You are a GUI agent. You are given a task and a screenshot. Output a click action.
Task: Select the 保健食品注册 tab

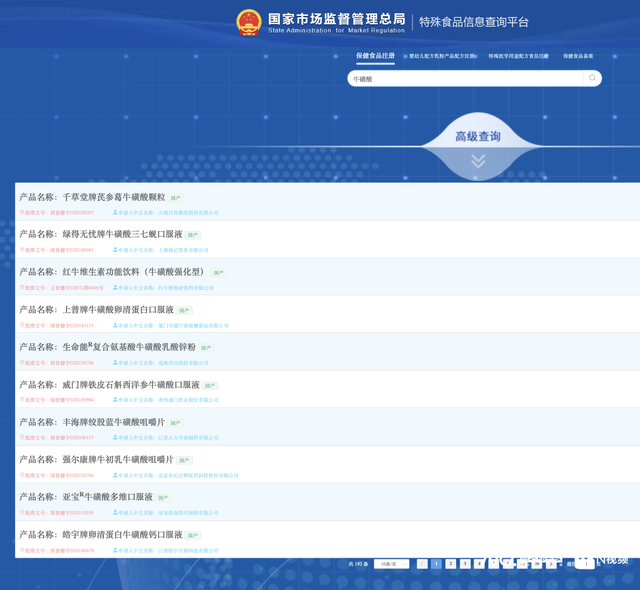pos(375,56)
